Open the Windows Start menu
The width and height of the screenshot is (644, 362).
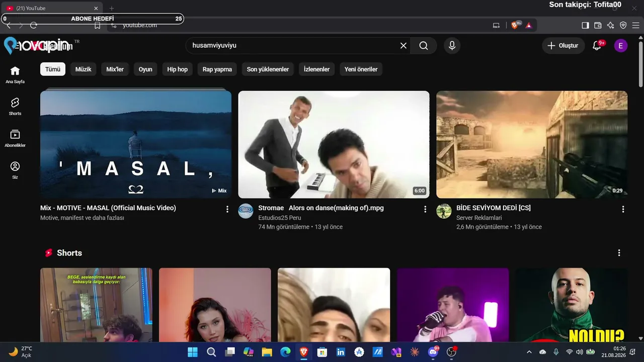tap(193, 352)
